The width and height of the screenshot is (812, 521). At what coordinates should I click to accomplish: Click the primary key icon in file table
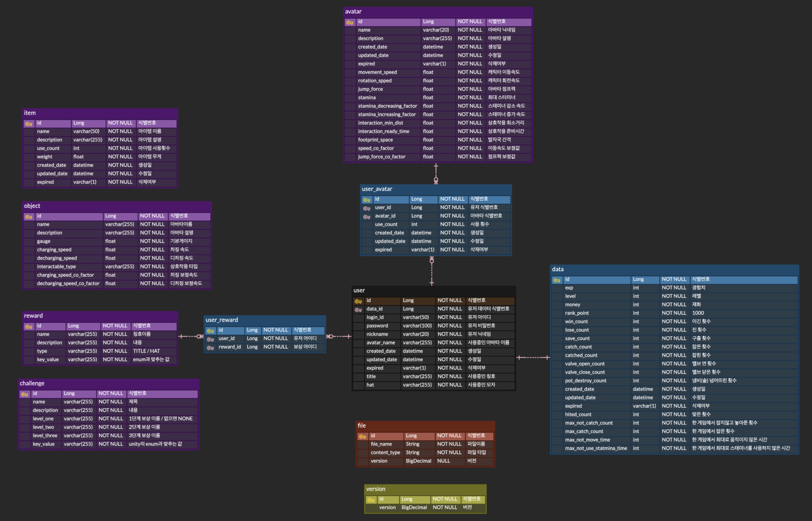(x=362, y=436)
